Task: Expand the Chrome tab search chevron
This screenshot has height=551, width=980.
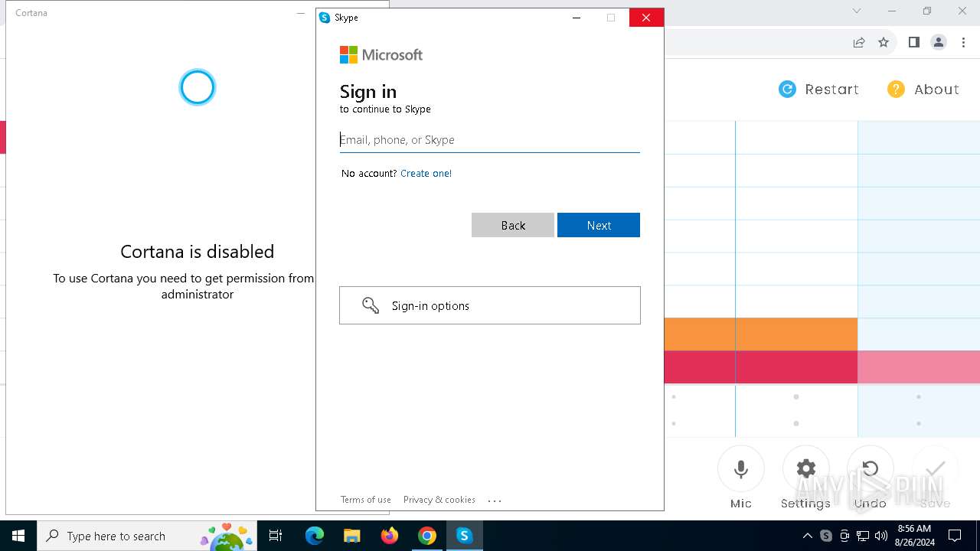Action: pyautogui.click(x=857, y=11)
